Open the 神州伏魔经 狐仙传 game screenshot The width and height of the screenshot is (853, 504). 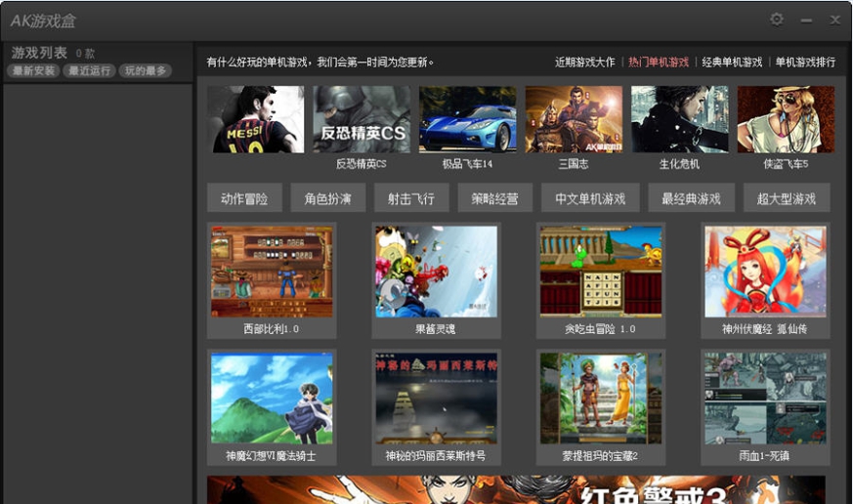(765, 272)
